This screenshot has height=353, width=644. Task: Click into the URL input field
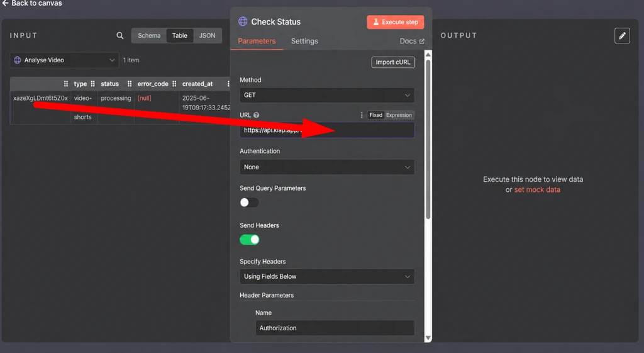coord(327,130)
